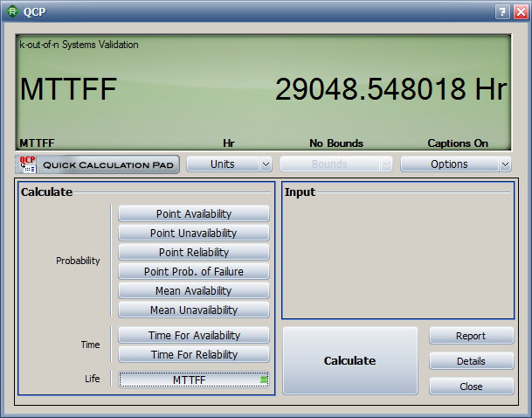The image size is (532, 418).
Task: Click the 'Captions On' display caption
Action: pyautogui.click(x=458, y=143)
